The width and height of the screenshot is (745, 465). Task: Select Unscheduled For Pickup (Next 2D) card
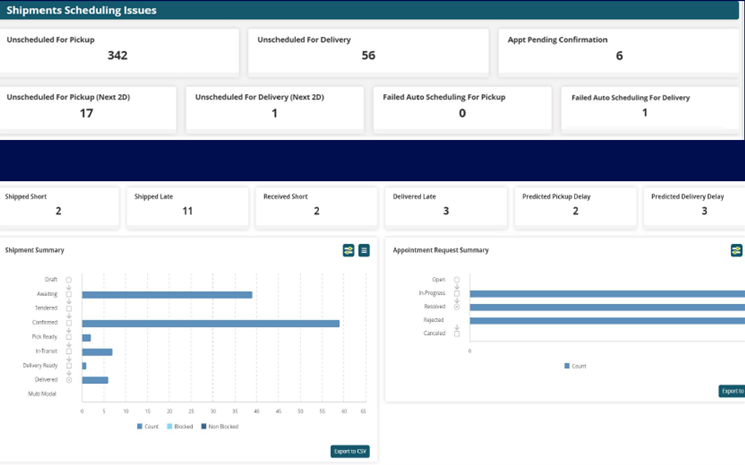(87, 108)
